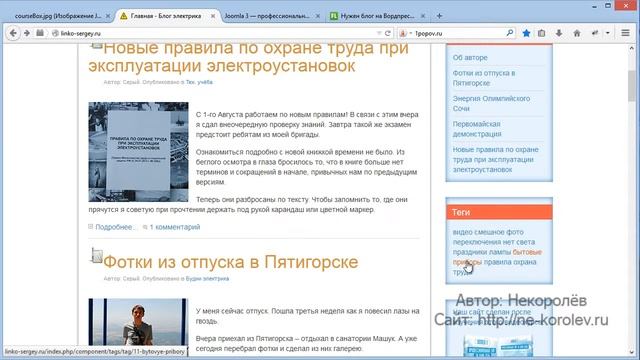Switch to the Joomla 3 tab
640x360 pixels.
point(267,16)
